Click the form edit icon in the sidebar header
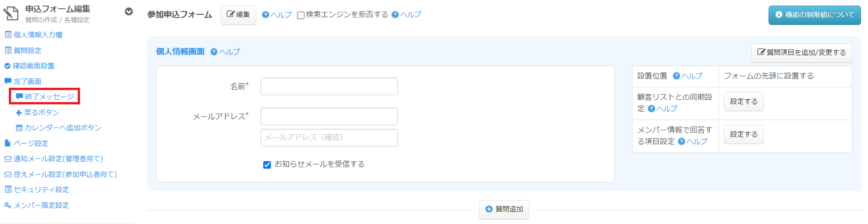 pos(11,13)
